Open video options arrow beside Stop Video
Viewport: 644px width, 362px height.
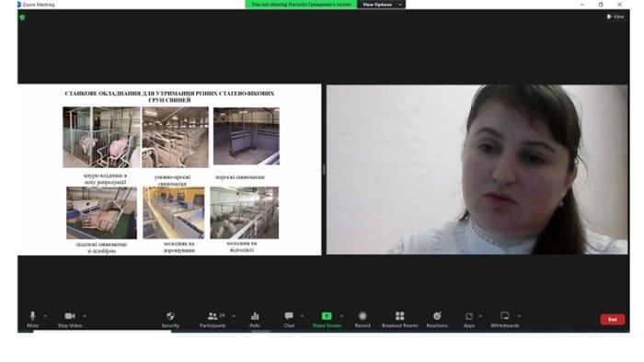pyautogui.click(x=85, y=316)
